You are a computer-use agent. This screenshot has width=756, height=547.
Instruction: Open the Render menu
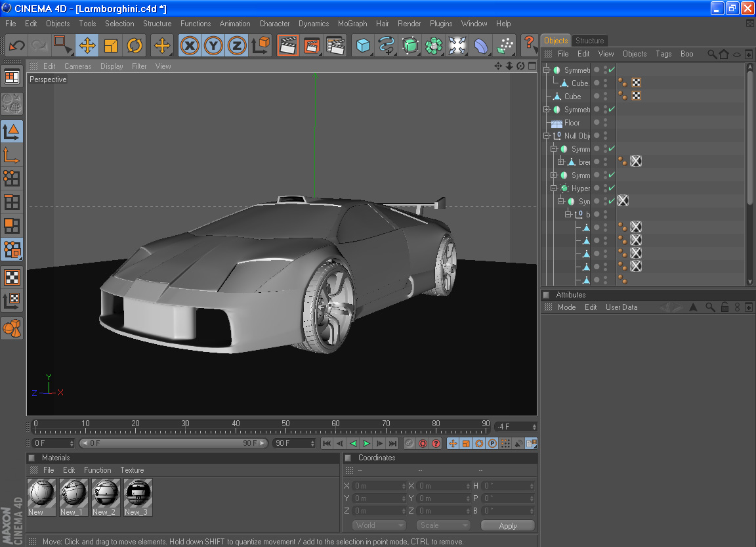click(x=409, y=24)
